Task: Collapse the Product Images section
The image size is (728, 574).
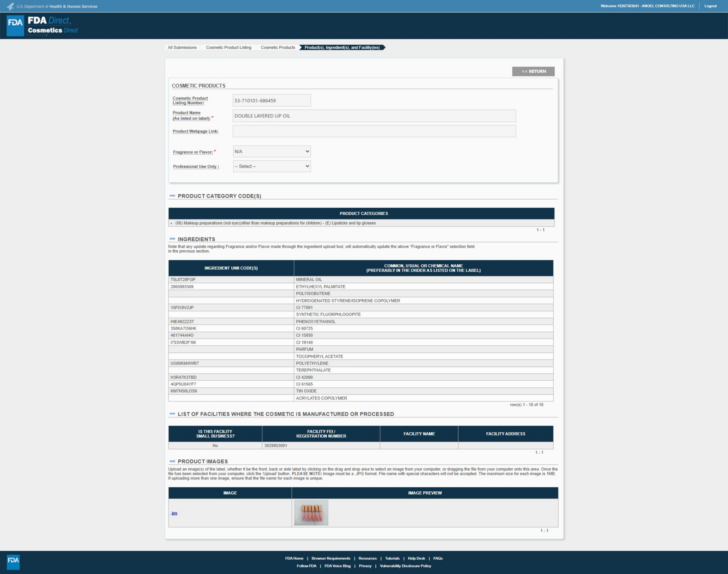Action: 172,461
